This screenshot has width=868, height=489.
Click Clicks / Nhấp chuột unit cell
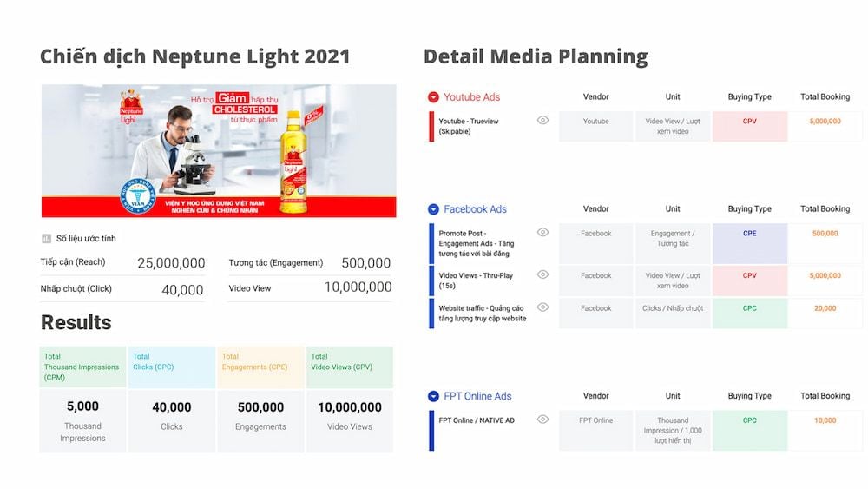673,314
